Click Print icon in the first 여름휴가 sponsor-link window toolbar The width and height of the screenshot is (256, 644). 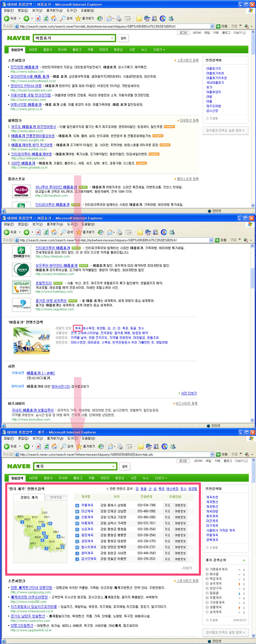click(120, 18)
